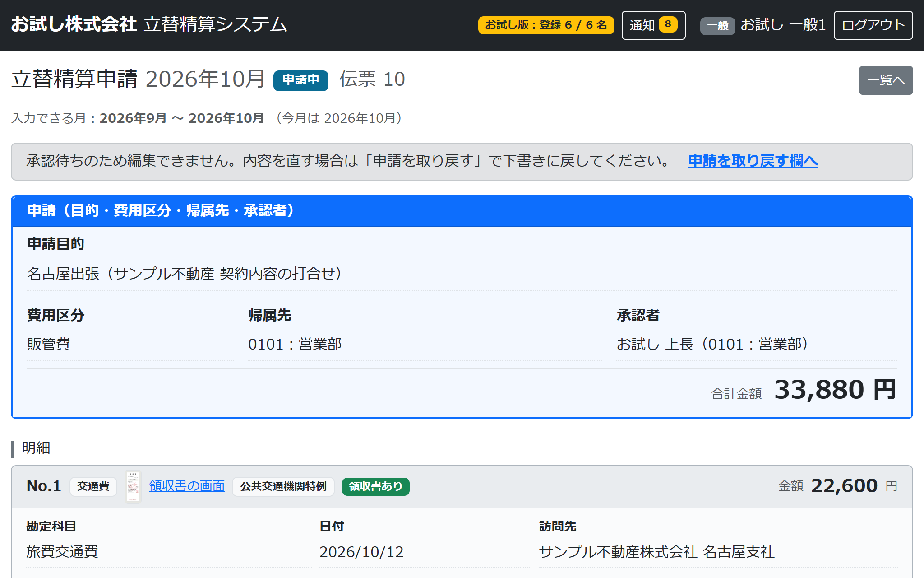Open the 通知 notifications button
This screenshot has width=924, height=578.
pyautogui.click(x=653, y=25)
